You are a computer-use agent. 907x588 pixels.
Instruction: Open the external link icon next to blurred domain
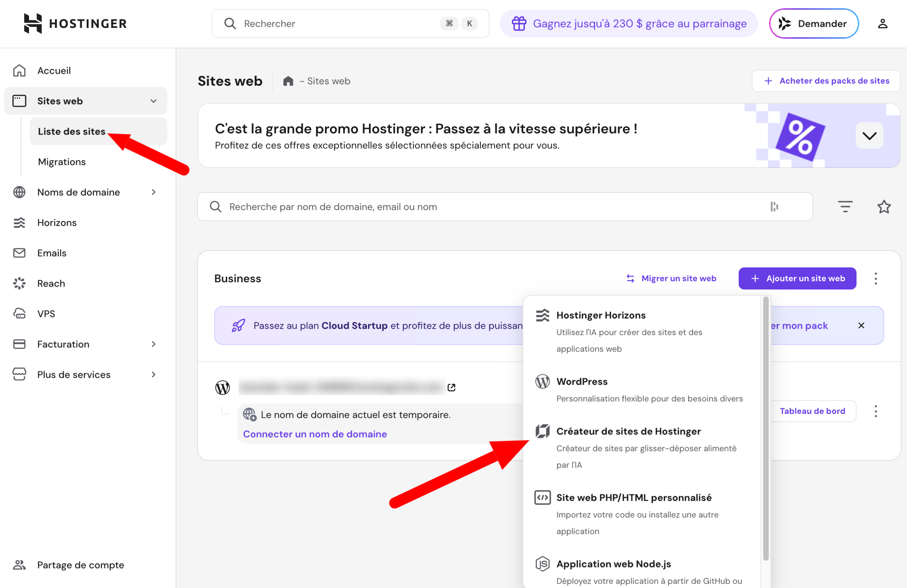coord(451,388)
